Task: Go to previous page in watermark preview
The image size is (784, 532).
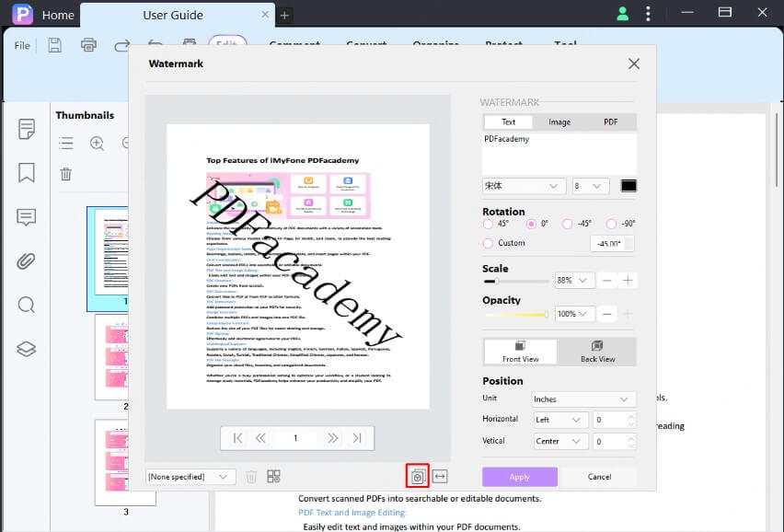Action: pyautogui.click(x=260, y=438)
